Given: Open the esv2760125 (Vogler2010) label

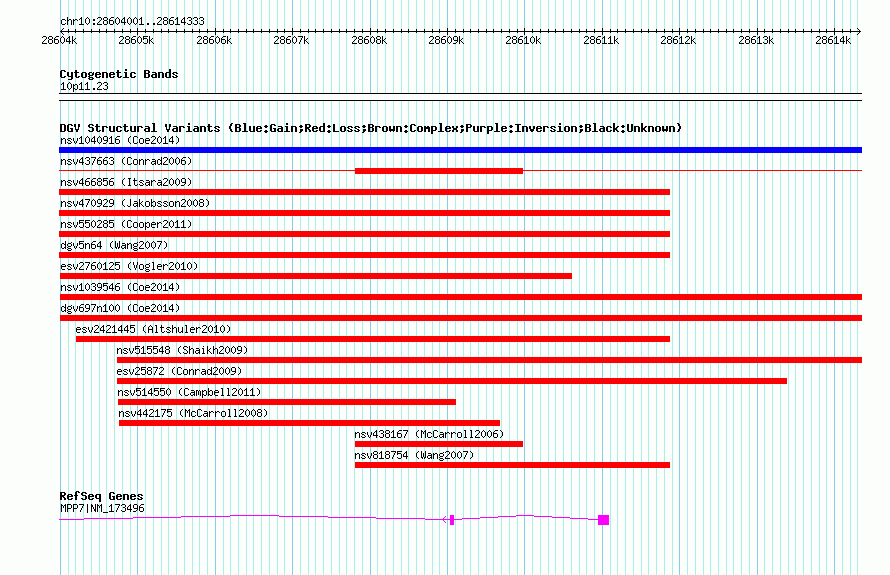Looking at the screenshot, I should point(129,266).
